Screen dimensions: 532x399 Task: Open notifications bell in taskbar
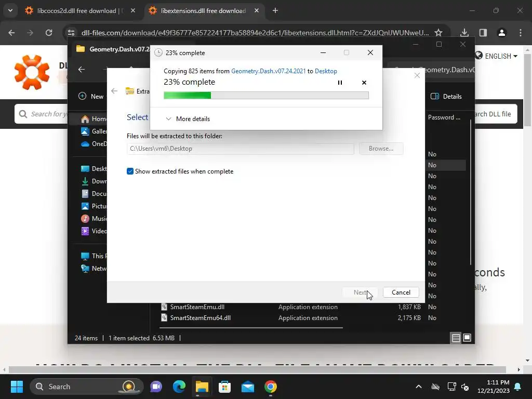click(x=517, y=387)
